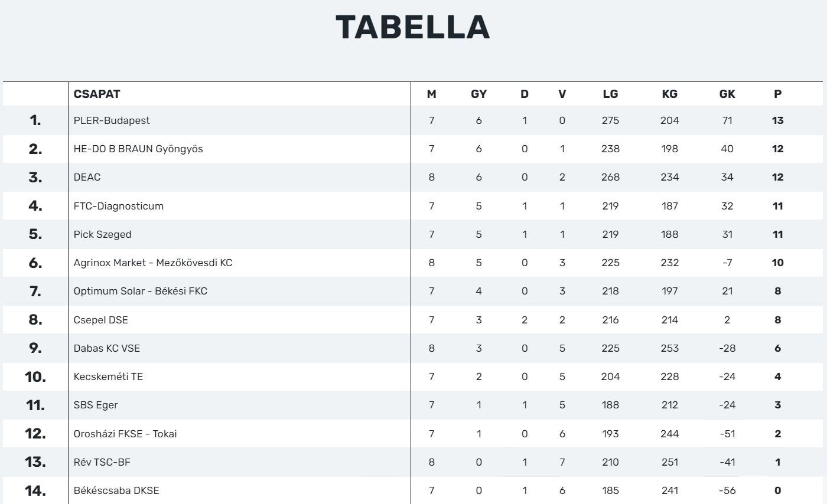Click Békéscsaba DKSE team name

point(116,490)
